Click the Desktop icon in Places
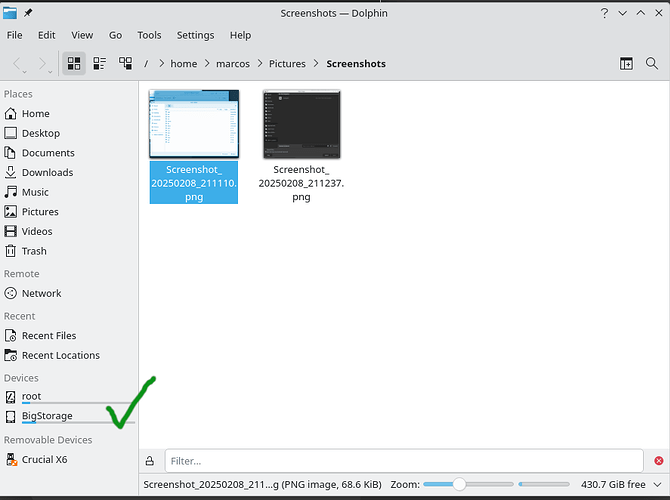The height and width of the screenshot is (500, 670). click(11, 133)
